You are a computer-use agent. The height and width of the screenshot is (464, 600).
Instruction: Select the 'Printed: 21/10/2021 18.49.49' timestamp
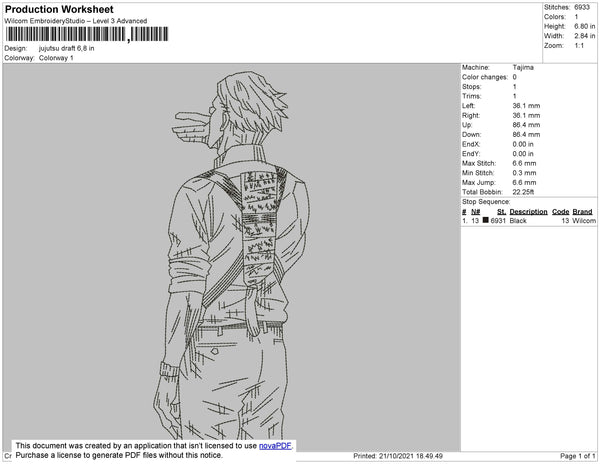pyautogui.click(x=398, y=456)
